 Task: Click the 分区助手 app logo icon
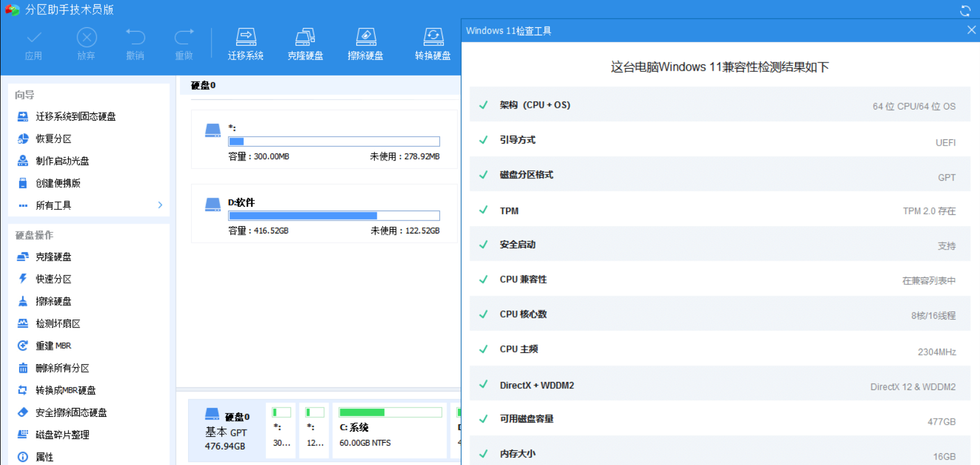pos(12,10)
